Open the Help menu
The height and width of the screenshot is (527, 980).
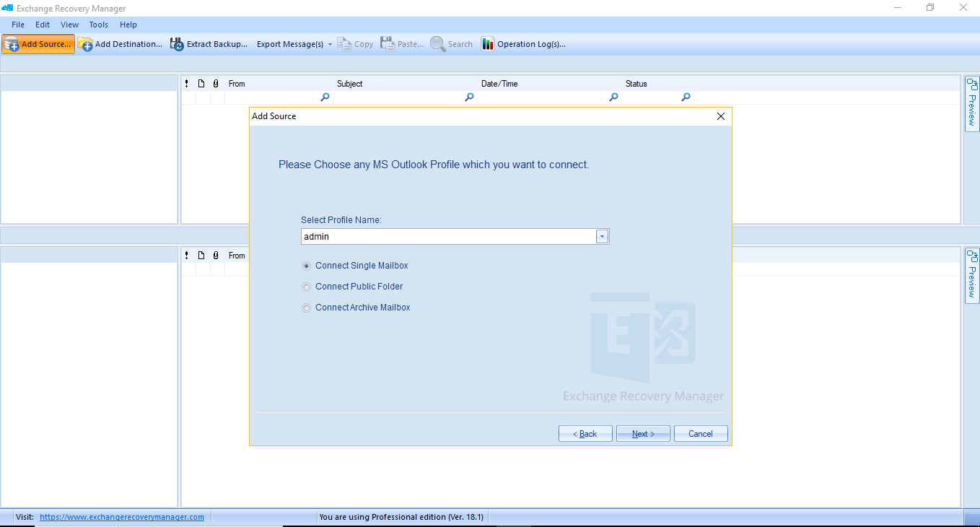click(128, 25)
